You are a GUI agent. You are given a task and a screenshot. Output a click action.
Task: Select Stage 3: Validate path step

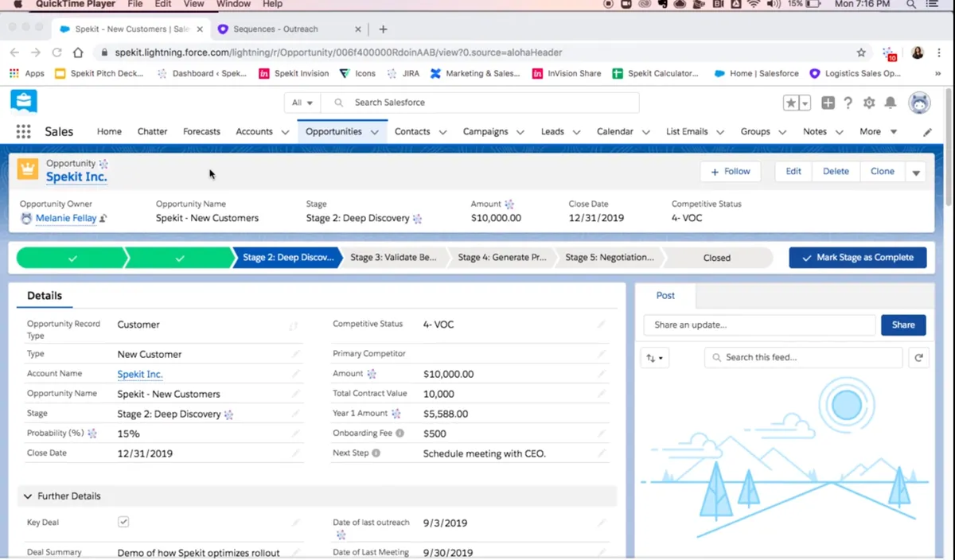(x=393, y=258)
